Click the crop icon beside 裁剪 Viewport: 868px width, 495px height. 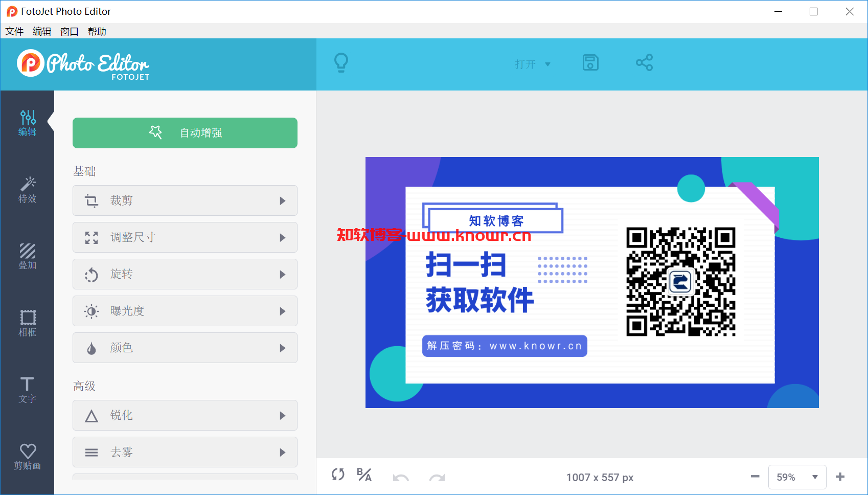(92, 200)
